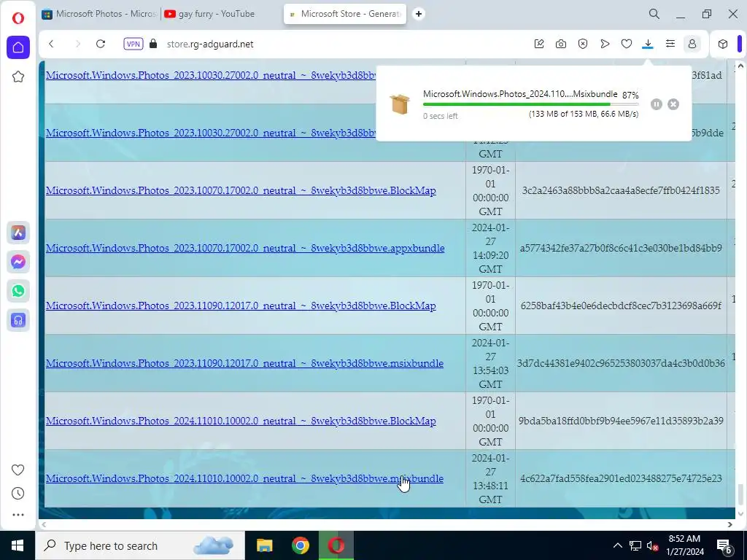Open Messenger in sidebar
The width and height of the screenshot is (747, 560).
point(18,262)
